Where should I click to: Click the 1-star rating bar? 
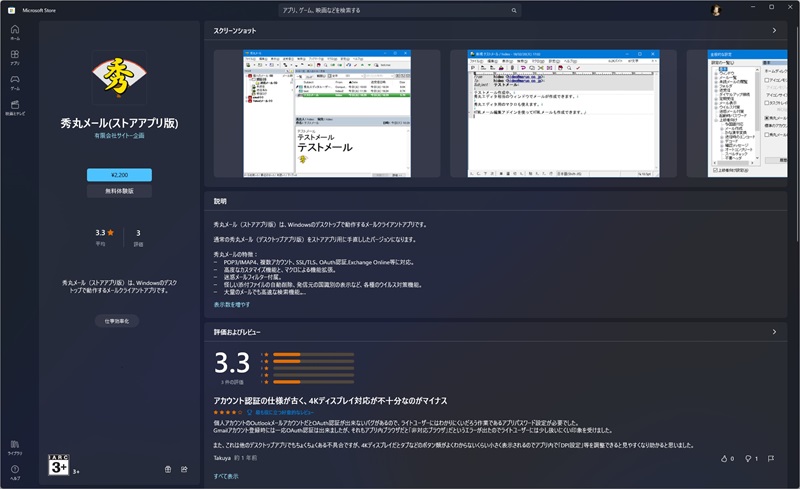313,381
